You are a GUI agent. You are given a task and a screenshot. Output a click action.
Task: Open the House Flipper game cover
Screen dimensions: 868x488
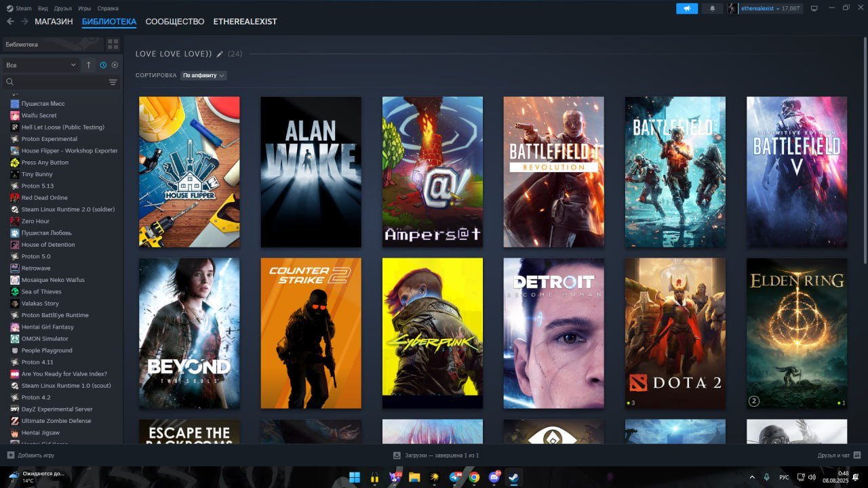189,171
